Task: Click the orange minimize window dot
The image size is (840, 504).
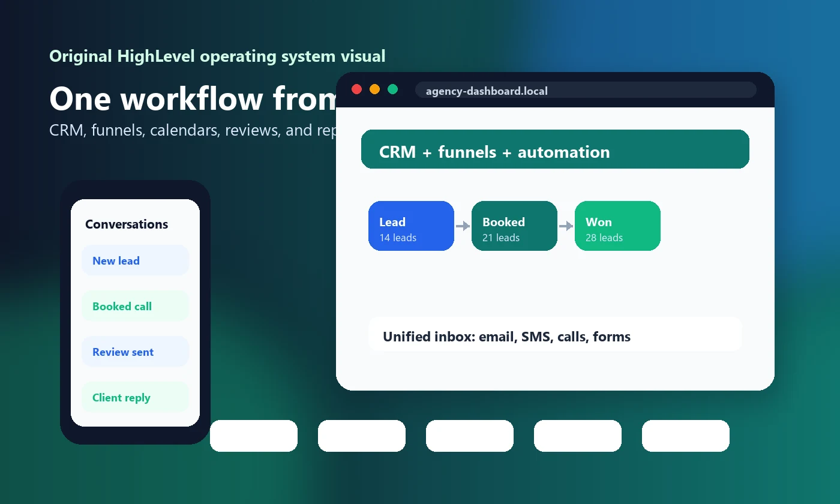Action: 374,89
